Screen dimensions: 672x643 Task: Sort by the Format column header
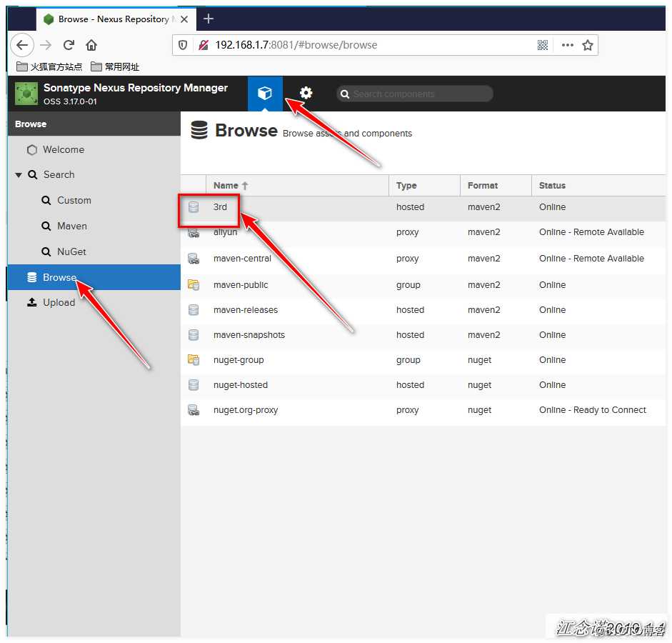coord(496,186)
